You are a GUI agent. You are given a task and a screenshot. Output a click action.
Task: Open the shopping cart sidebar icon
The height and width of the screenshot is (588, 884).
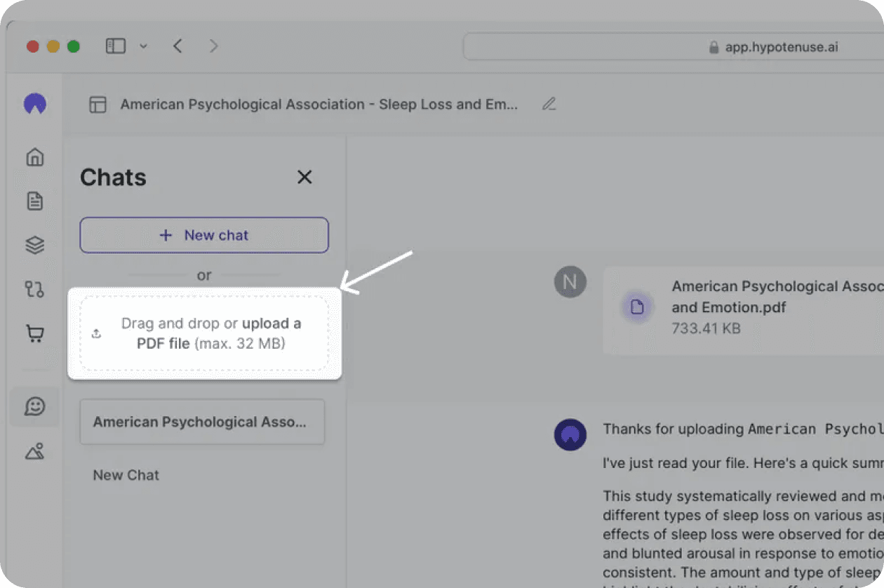(x=34, y=333)
